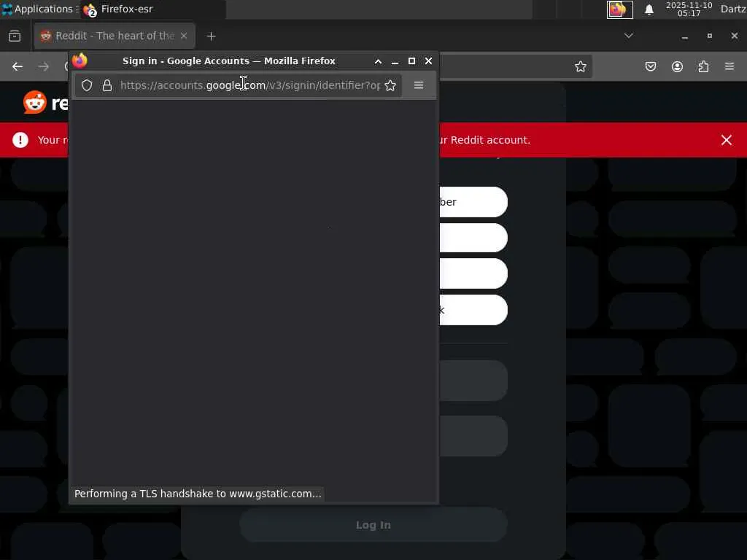747x560 pixels.
Task: Minimize the Google sign-in popup window
Action: [395, 61]
